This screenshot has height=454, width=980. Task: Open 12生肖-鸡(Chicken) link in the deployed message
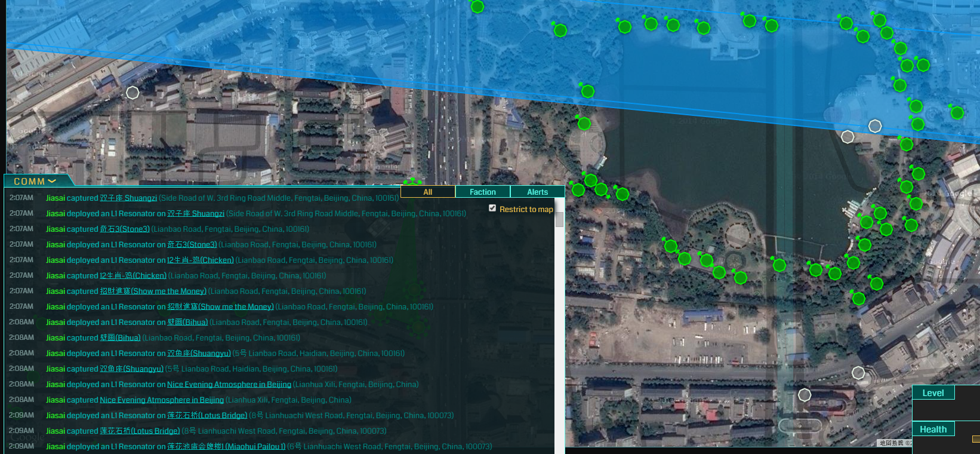[x=201, y=260]
